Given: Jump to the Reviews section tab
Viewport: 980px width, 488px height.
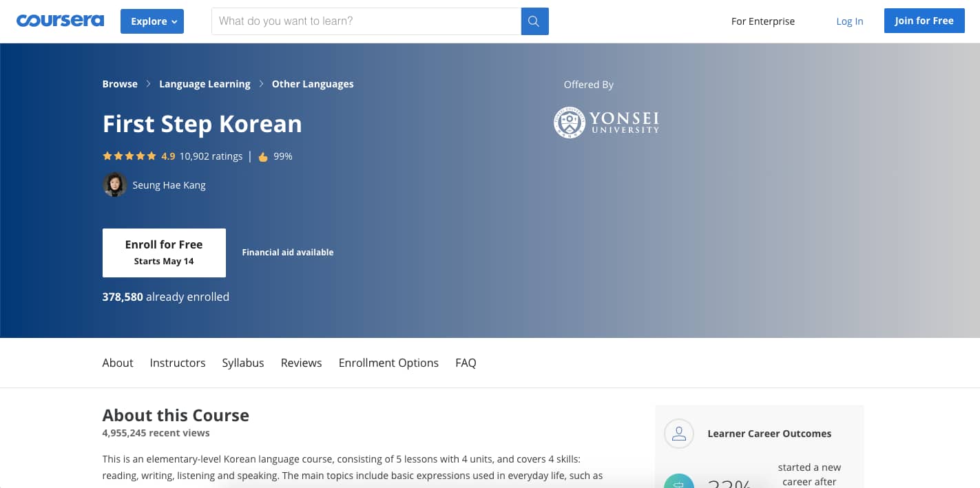Looking at the screenshot, I should [301, 363].
